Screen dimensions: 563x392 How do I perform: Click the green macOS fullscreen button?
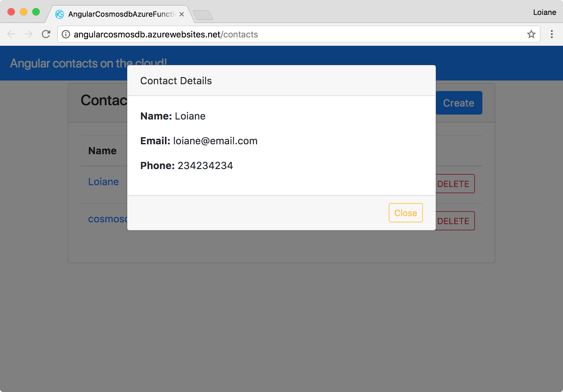coord(36,12)
